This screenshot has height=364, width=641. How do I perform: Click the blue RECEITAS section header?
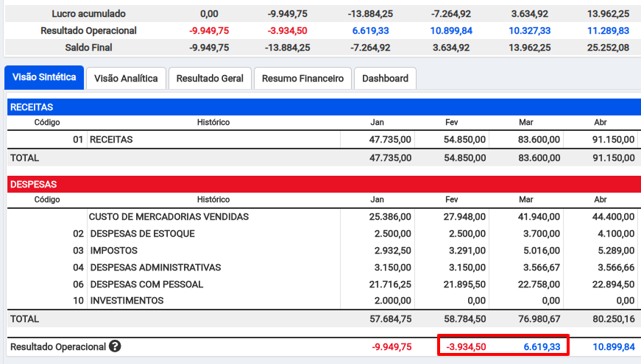pyautogui.click(x=320, y=107)
